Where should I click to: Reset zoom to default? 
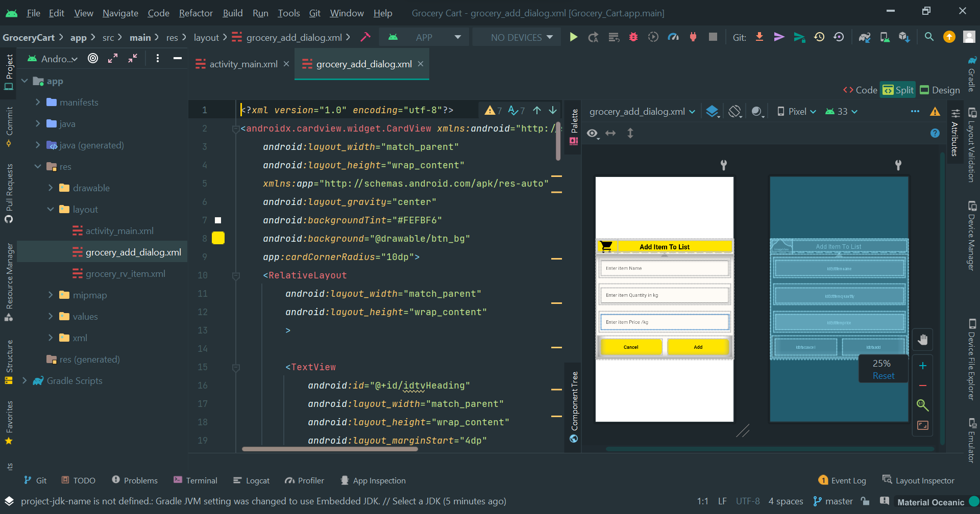tap(884, 376)
